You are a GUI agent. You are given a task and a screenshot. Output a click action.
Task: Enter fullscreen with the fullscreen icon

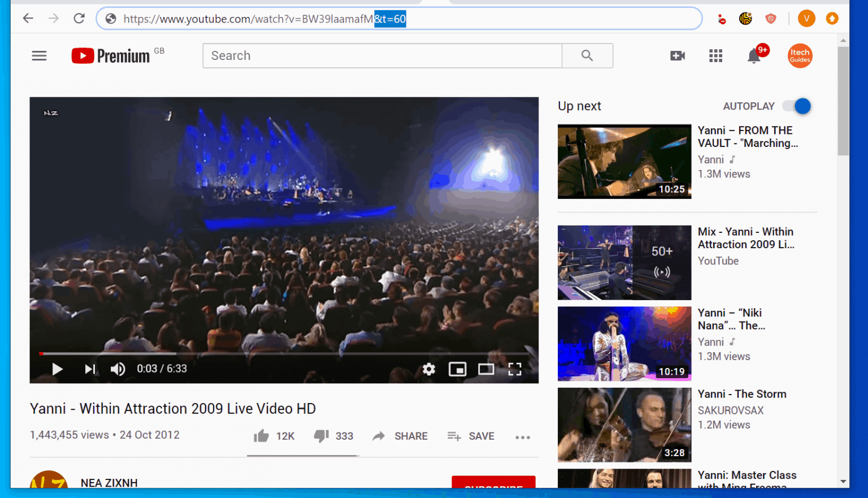[x=515, y=369]
